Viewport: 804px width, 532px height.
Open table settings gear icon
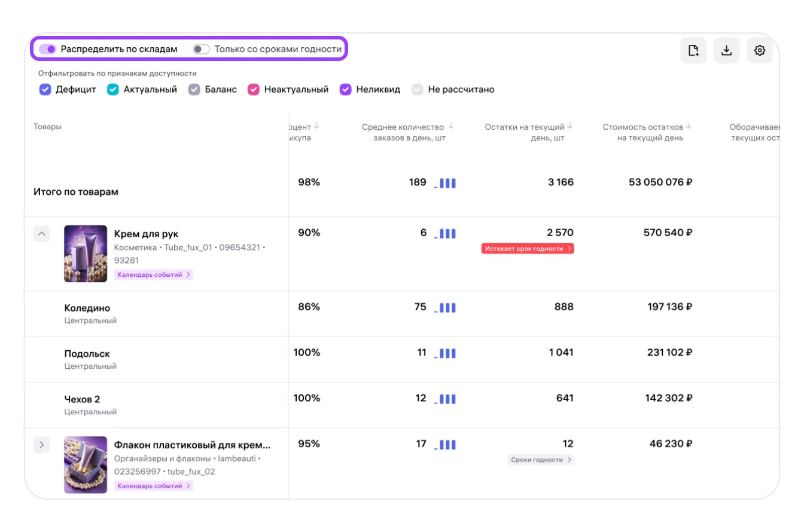tap(760, 51)
